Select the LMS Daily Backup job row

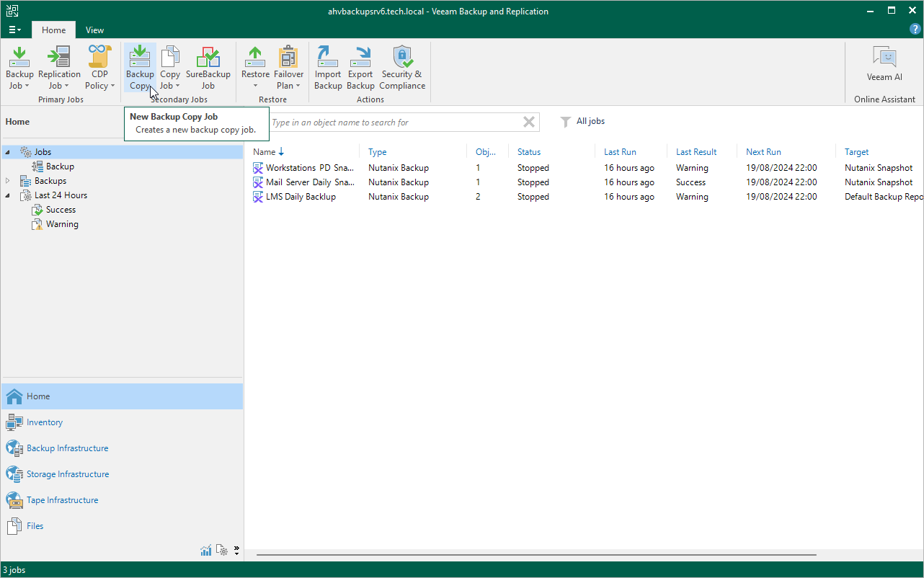pyautogui.click(x=585, y=197)
